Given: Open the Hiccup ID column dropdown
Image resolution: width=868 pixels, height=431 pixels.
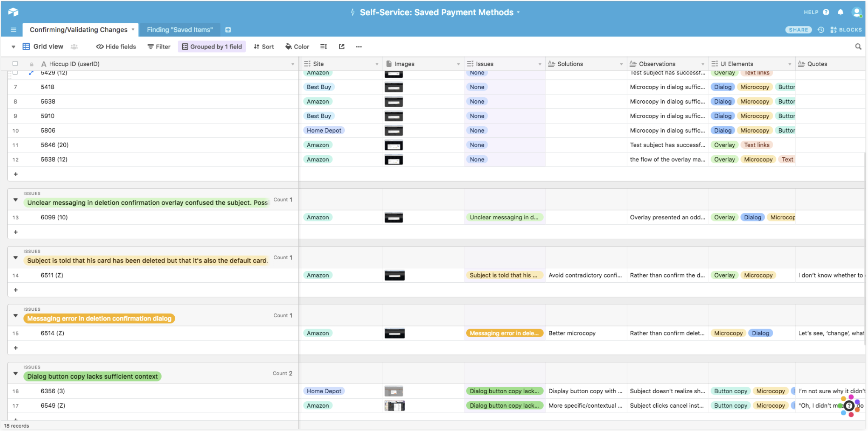Looking at the screenshot, I should [292, 64].
